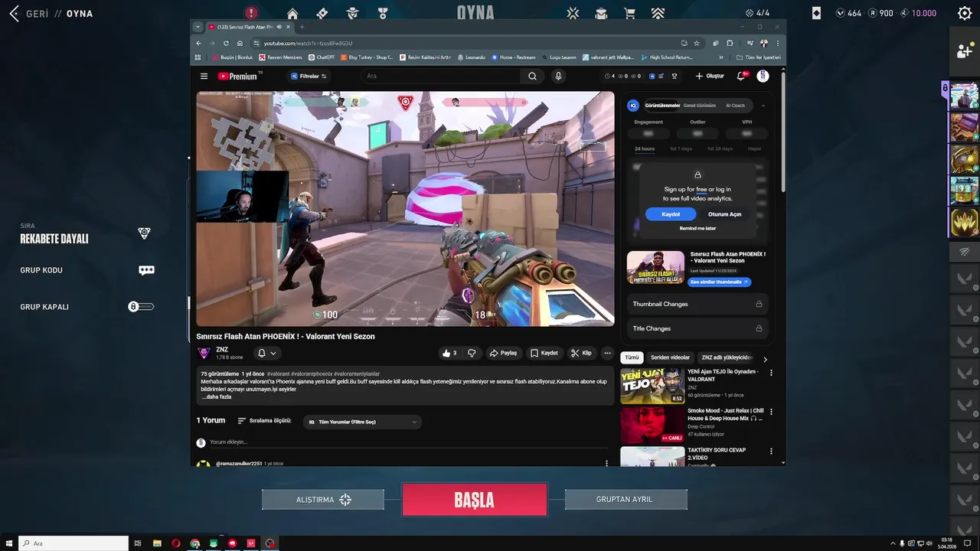Image resolution: width=980 pixels, height=551 pixels.
Task: Open Tüm Yer İşaretleri bookmarks folder
Action: (758, 57)
